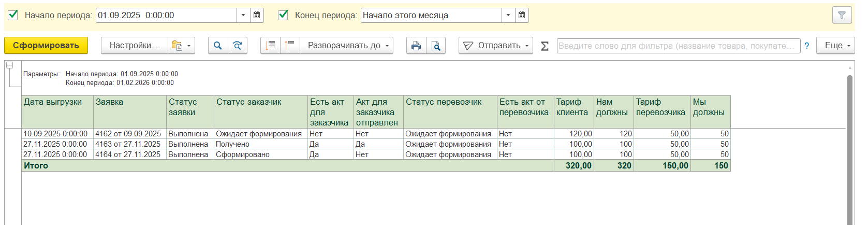This screenshot has height=225, width=868.
Task: Click 'Дата выгрузки' column header
Action: pyautogui.click(x=57, y=111)
